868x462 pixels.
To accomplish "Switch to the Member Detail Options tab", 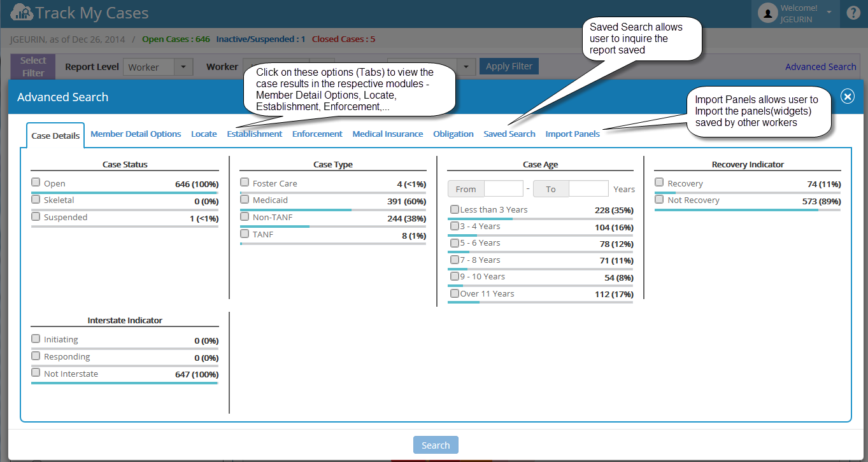I will [x=136, y=134].
